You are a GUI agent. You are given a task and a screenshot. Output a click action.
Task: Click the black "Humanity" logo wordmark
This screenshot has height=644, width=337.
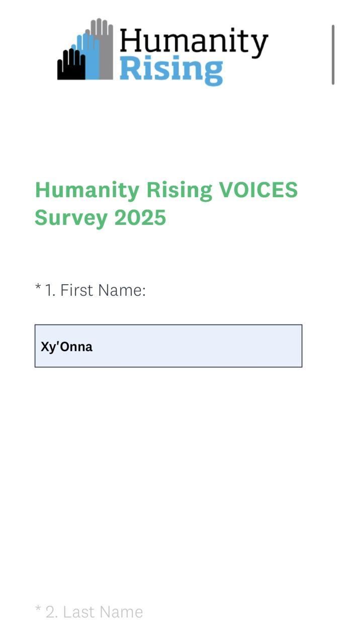[194, 43]
